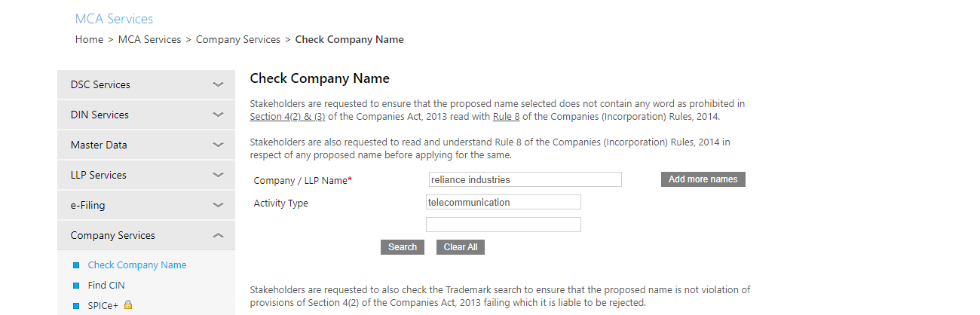The image size is (980, 315).
Task: Open SPICe+ in the sidebar
Action: click(x=103, y=306)
